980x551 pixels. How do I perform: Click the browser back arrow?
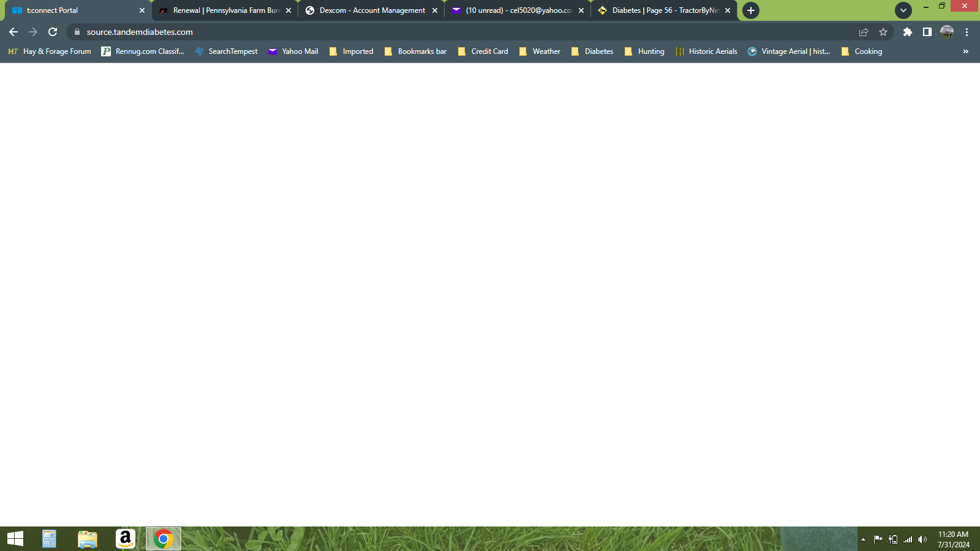[13, 32]
